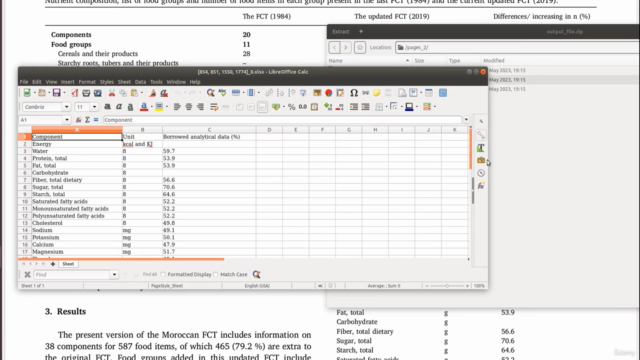This screenshot has width=640, height=360.
Task: Click the AutoFilter funnel icon
Action: click(303, 93)
